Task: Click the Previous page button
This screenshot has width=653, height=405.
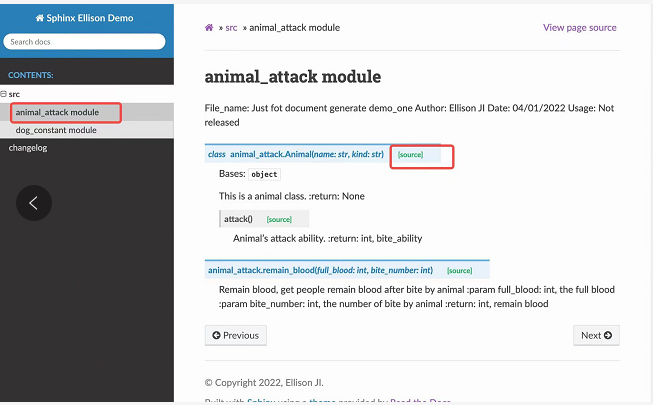Action: (236, 335)
